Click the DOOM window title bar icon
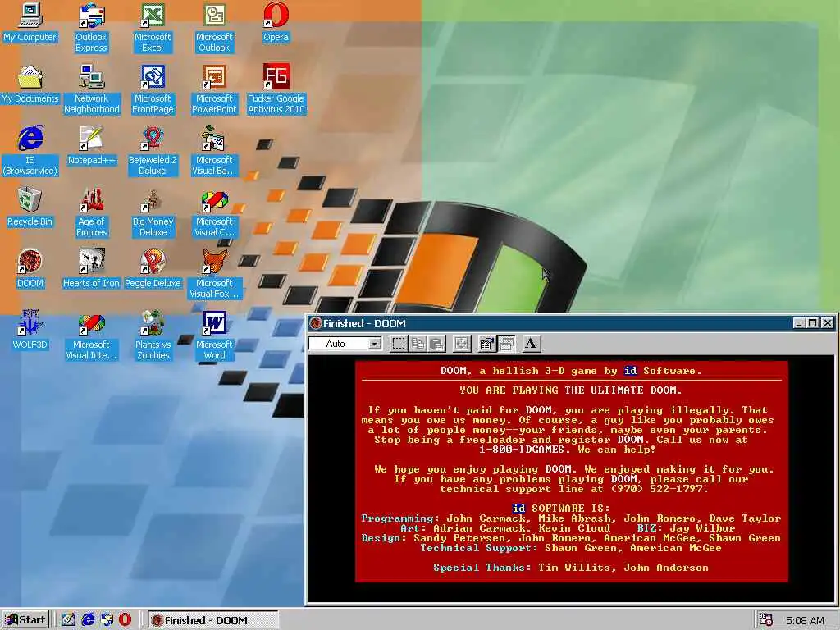Image resolution: width=840 pixels, height=630 pixels. coord(316,323)
